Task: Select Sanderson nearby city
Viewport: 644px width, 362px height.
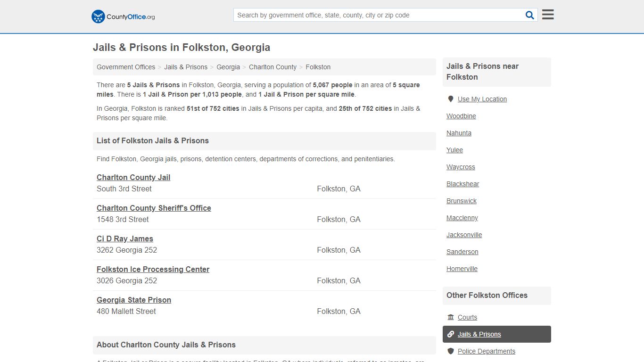Action: [462, 252]
